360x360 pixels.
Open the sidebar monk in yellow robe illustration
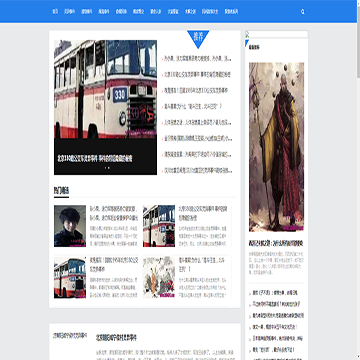pyautogui.click(x=276, y=147)
